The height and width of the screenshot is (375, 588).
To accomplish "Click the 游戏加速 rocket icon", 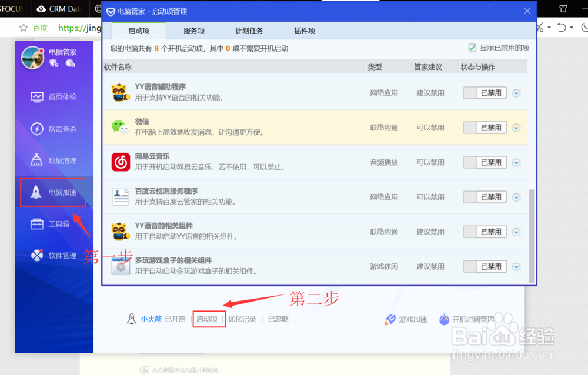I will [x=390, y=319].
